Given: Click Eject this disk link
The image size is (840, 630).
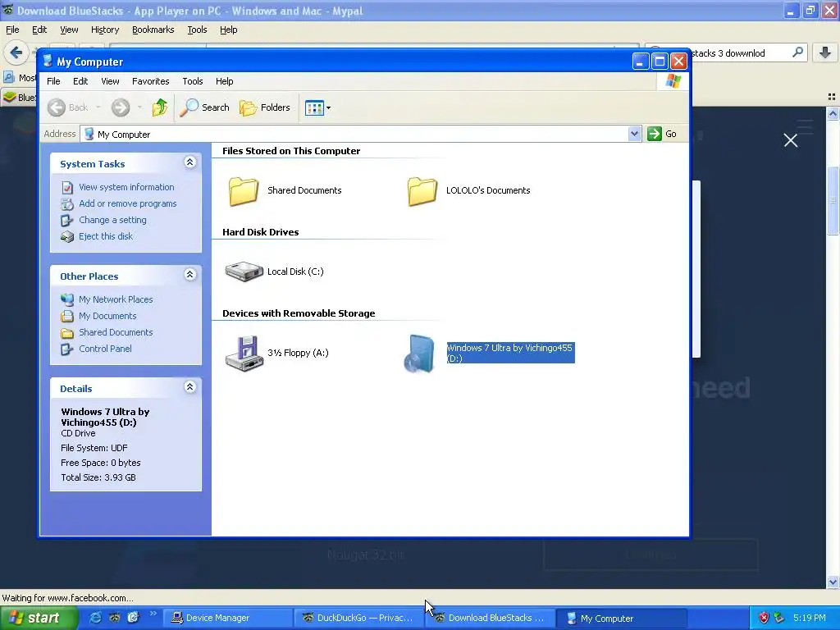Looking at the screenshot, I should coord(106,236).
